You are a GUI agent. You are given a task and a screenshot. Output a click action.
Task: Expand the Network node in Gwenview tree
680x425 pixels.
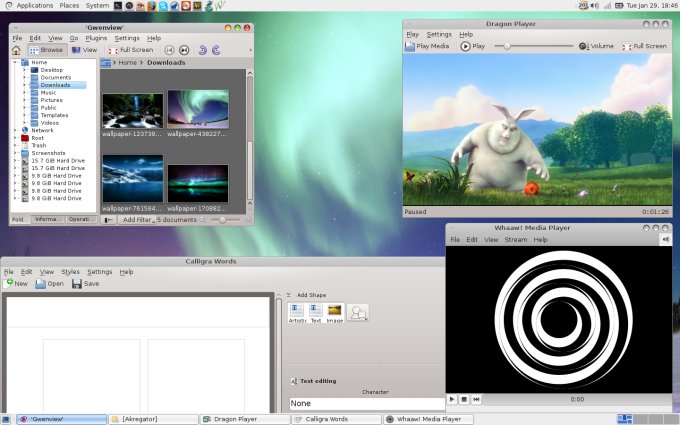pos(15,130)
